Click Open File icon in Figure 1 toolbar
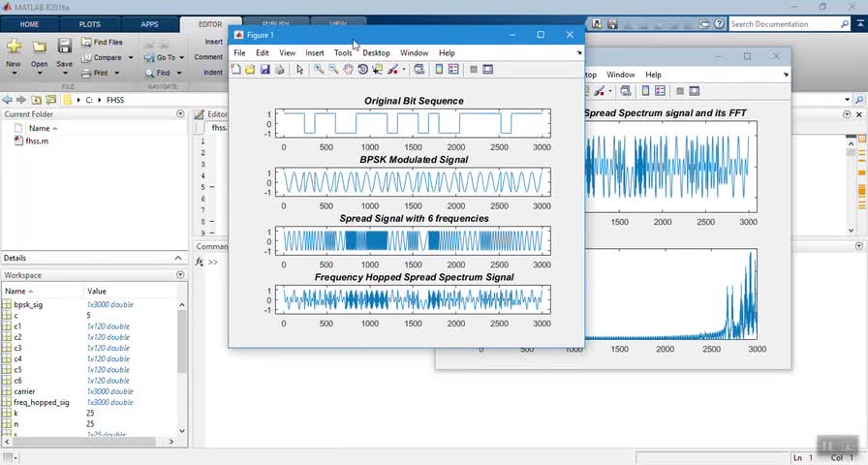Screen dimensions: 868x465 coord(250,69)
